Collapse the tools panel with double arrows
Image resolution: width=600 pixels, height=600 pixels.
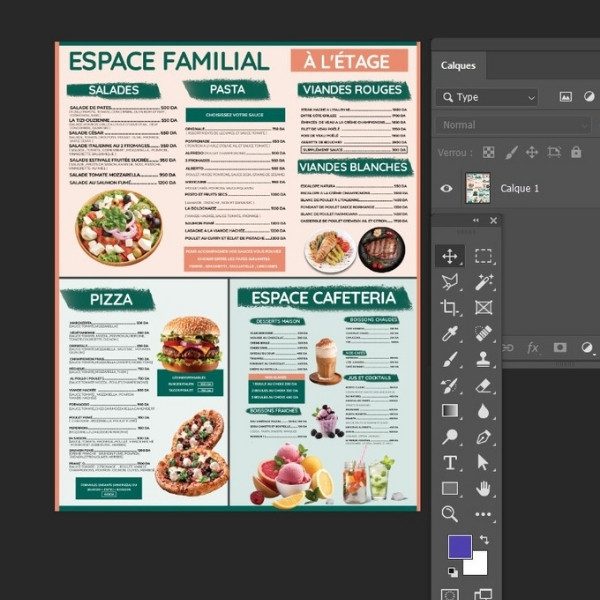pos(477,221)
